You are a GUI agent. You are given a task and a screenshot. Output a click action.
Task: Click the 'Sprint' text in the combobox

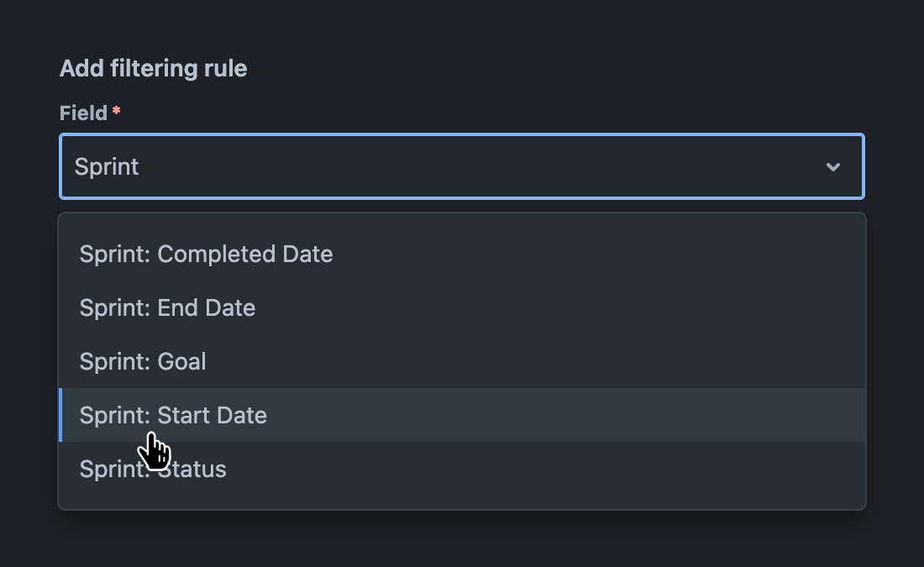coord(108,166)
